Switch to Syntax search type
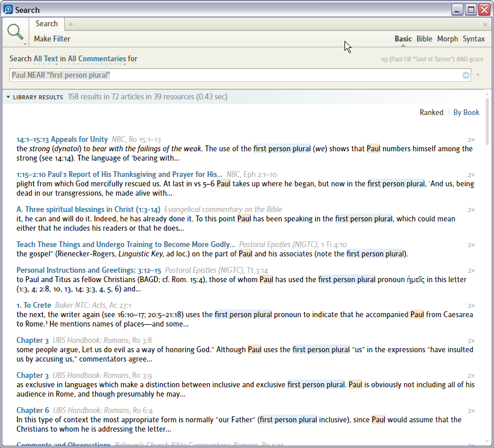The height and width of the screenshot is (448, 494). pyautogui.click(x=473, y=39)
